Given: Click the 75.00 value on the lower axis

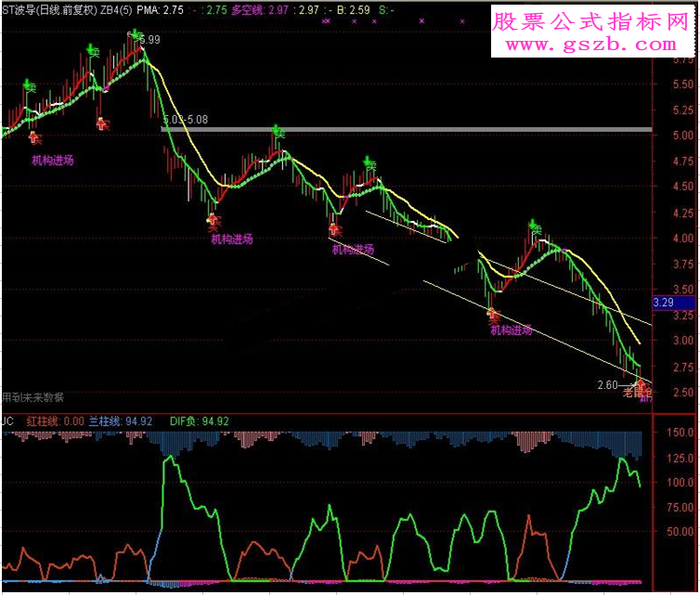Looking at the screenshot, I should (680, 508).
